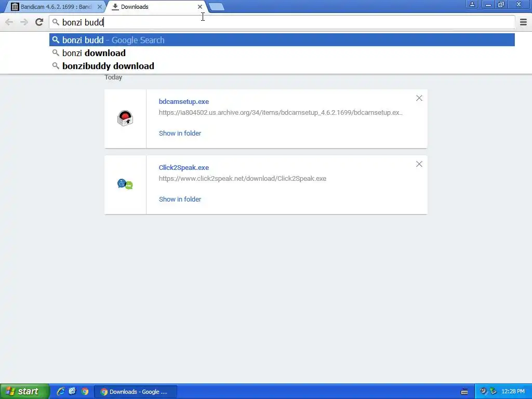Click the browser back arrow
Image resolution: width=532 pixels, height=399 pixels.
[x=9, y=22]
